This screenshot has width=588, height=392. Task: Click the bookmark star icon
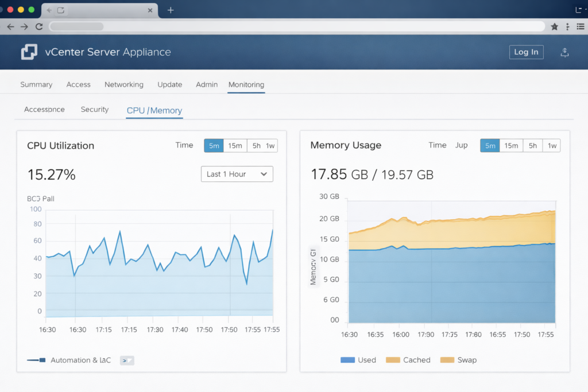point(554,26)
